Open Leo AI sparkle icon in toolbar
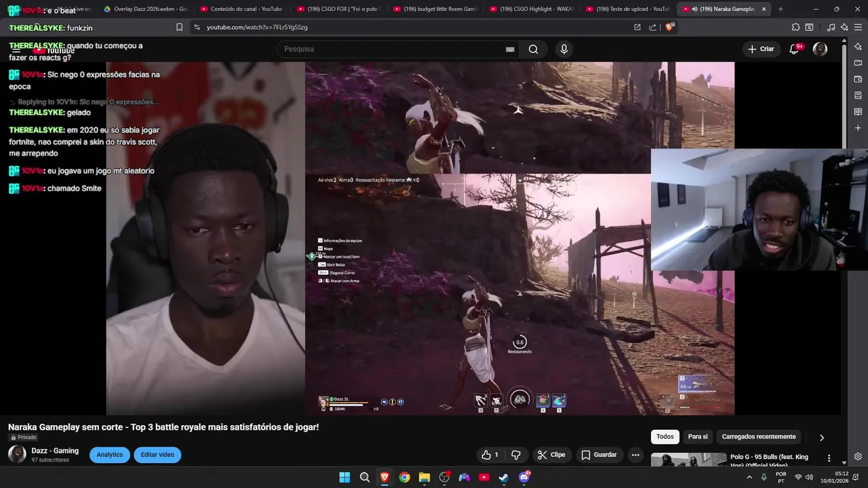 (844, 27)
